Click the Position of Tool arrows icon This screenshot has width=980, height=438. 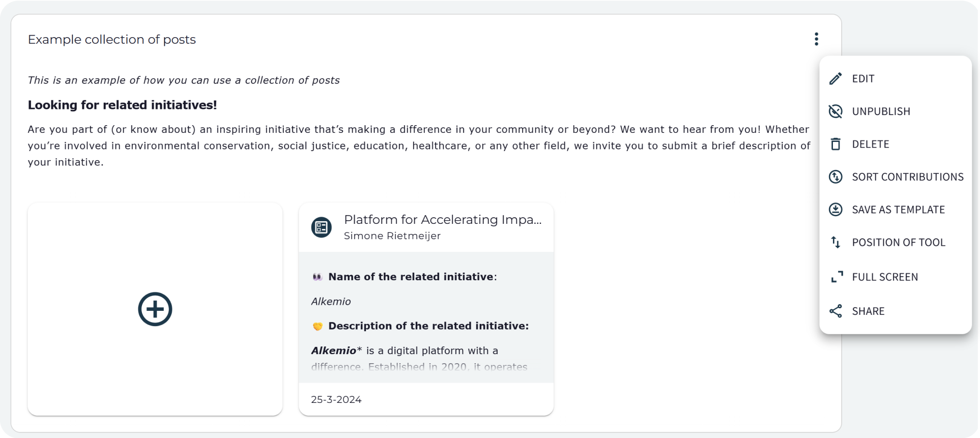coord(835,243)
